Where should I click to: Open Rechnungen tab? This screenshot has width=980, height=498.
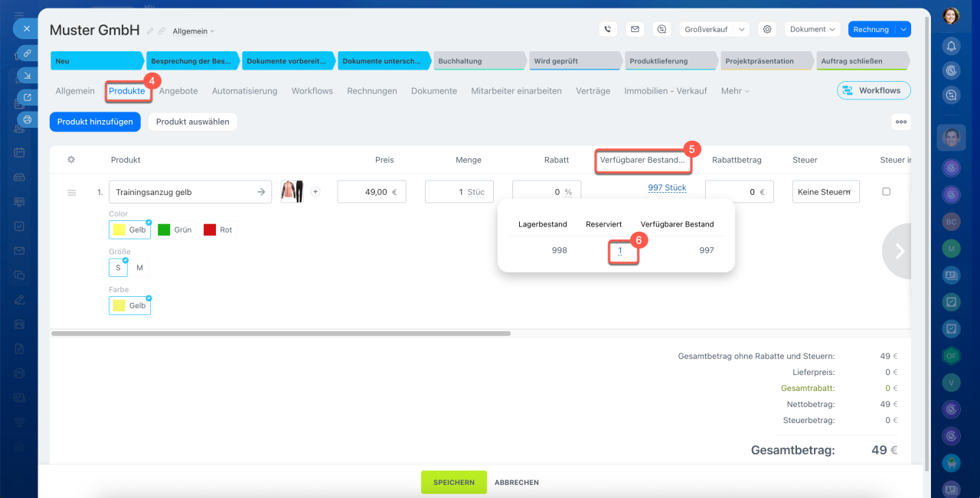pos(372,91)
